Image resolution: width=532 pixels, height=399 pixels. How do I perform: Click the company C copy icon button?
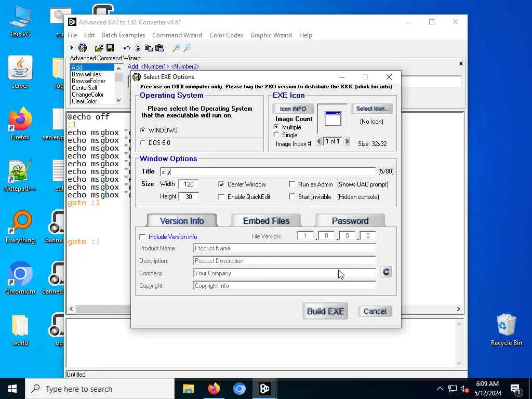click(386, 272)
